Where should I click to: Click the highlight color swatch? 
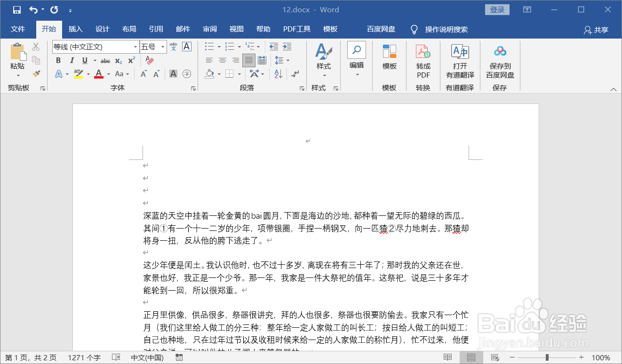(x=79, y=74)
